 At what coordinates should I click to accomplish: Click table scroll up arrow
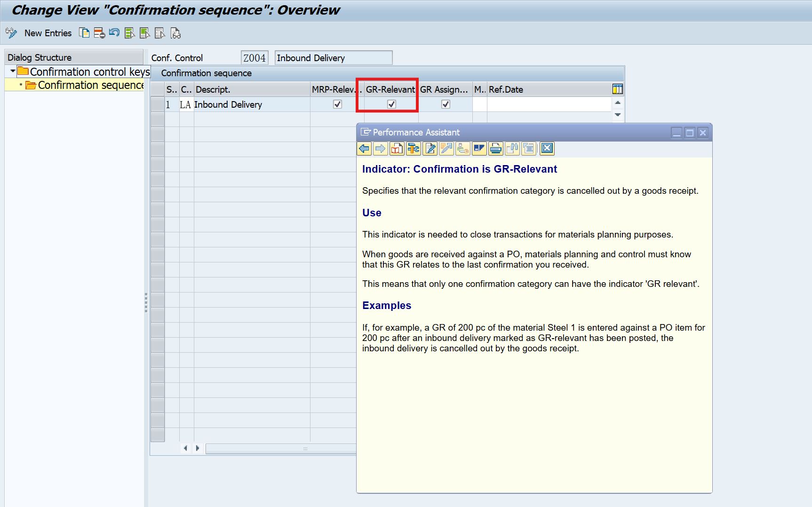coord(618,103)
